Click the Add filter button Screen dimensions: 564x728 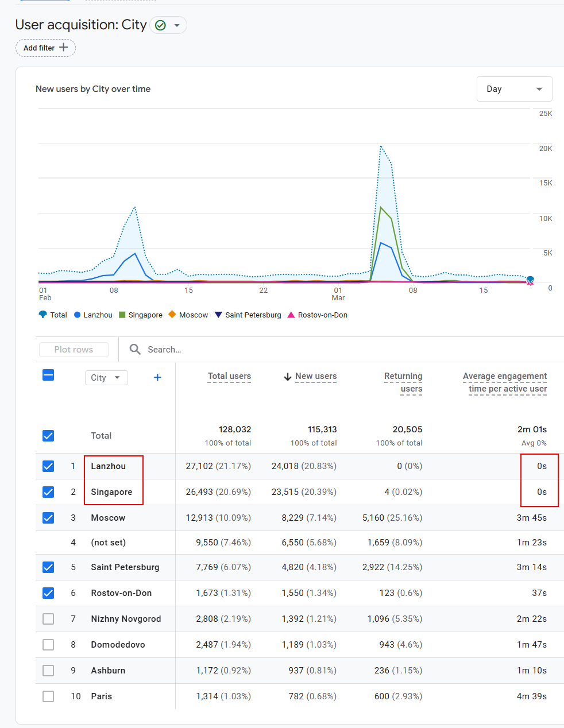(x=45, y=48)
